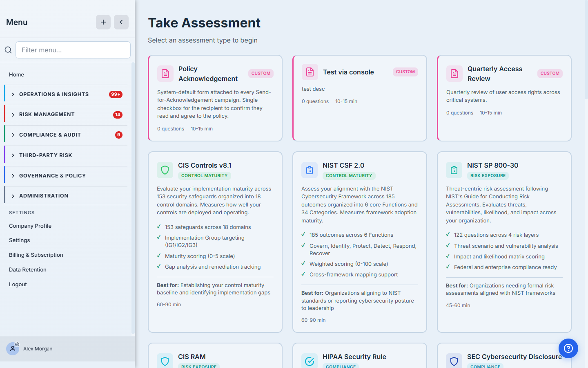Screen dimensions: 588x368
Task: Start the NIST CSF 2.0 assessment title
Action: coord(343,165)
